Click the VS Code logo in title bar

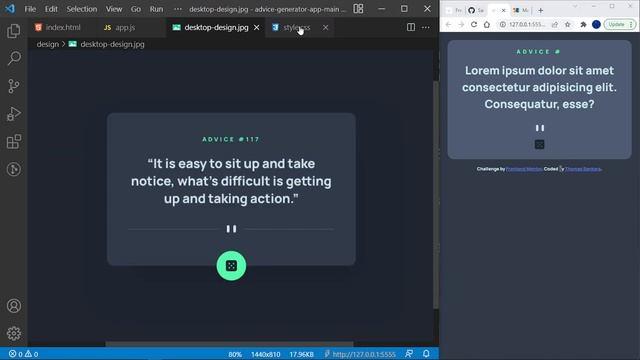tap(10, 9)
